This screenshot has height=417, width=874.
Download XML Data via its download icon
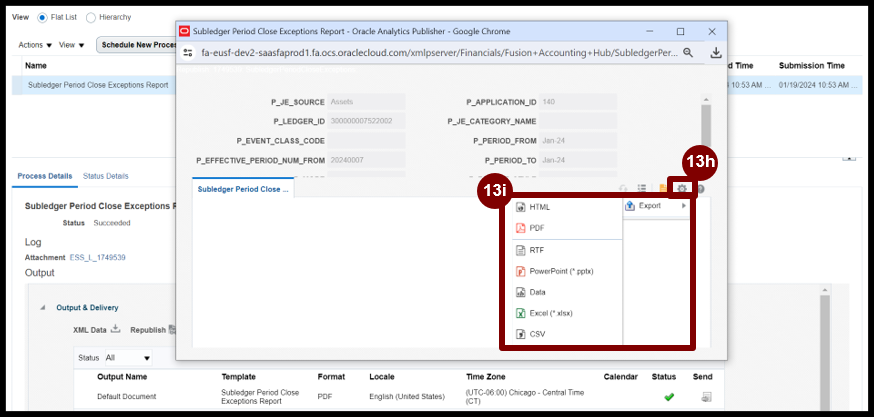coord(115,328)
